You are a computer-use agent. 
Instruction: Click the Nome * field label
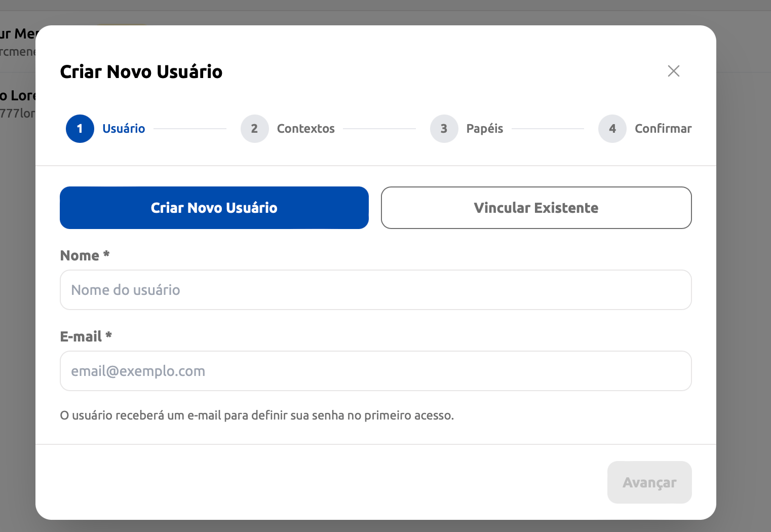click(85, 255)
